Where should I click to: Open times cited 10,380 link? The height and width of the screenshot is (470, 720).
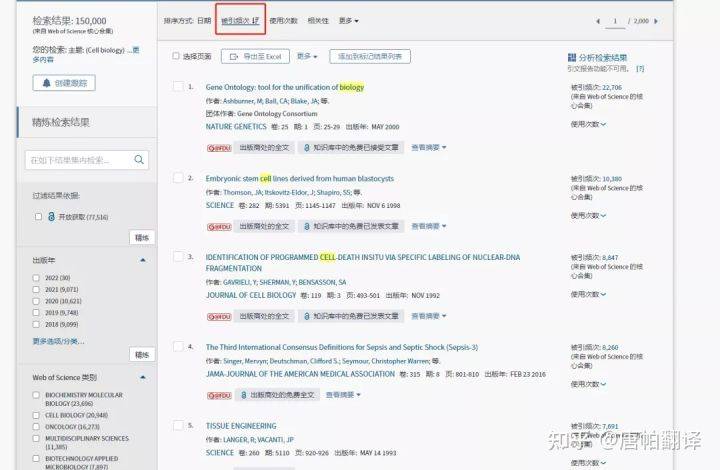pyautogui.click(x=612, y=179)
